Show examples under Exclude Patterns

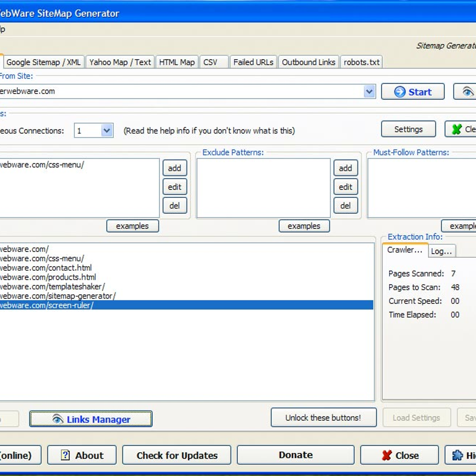tap(304, 226)
